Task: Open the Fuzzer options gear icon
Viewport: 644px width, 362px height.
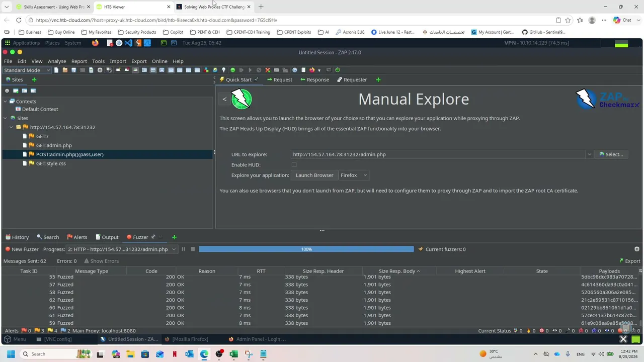Action: click(x=637, y=249)
